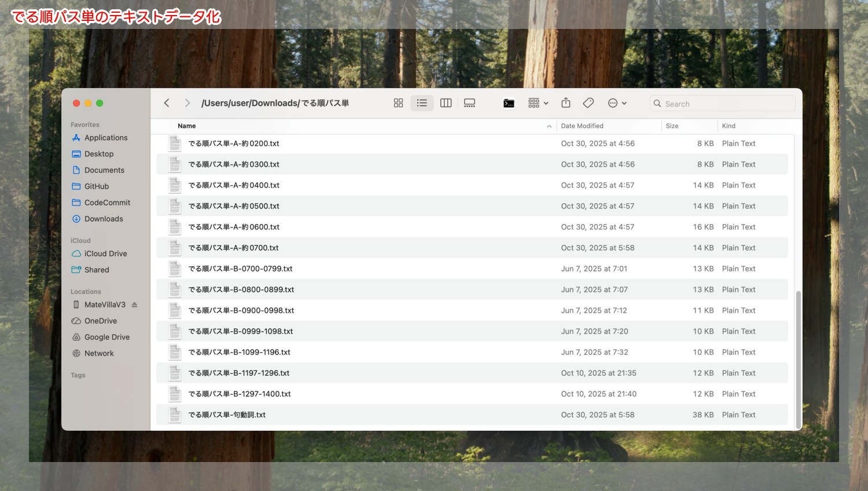Toggle list view mode
Screen dimensions: 868x491
coord(422,103)
